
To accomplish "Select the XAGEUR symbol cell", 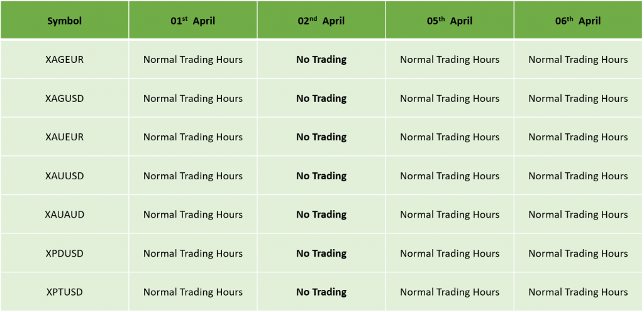I will coord(65,60).
